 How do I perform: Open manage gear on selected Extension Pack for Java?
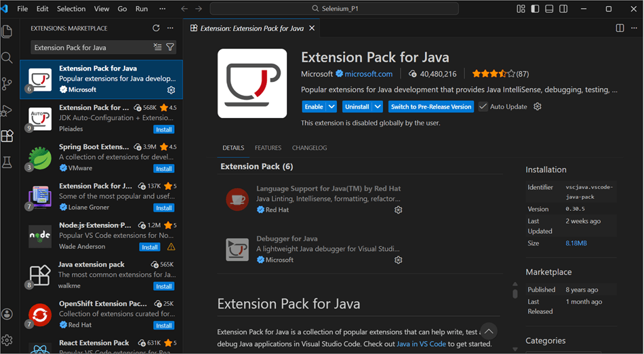pos(172,90)
